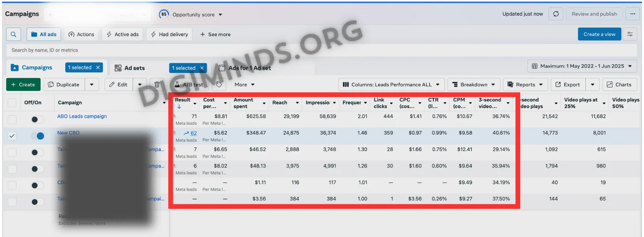Click the search magnifier icon button
The width and height of the screenshot is (644, 237).
click(x=13, y=34)
